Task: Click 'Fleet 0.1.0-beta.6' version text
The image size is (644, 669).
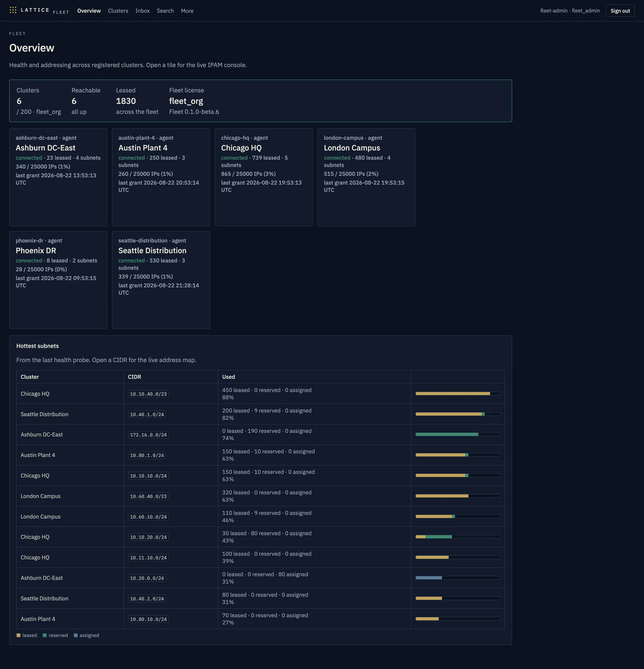Action: 194,112
